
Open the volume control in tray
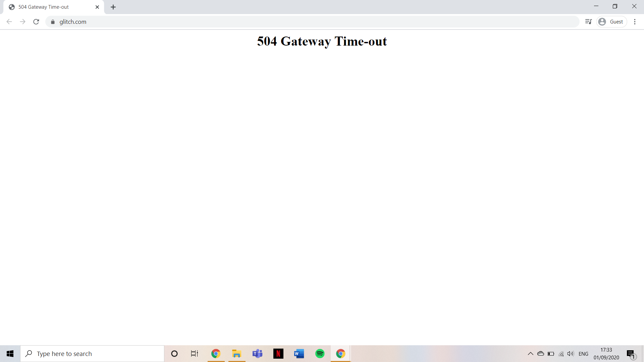click(571, 354)
